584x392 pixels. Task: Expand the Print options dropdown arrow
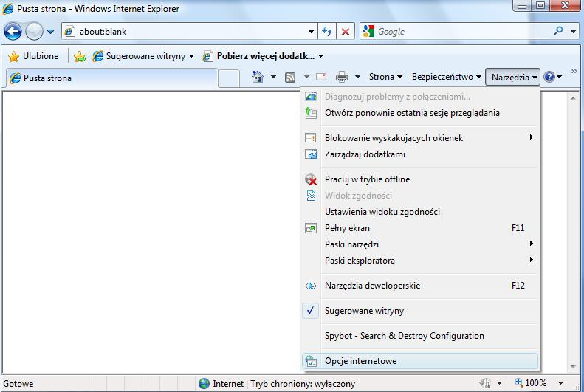point(357,77)
